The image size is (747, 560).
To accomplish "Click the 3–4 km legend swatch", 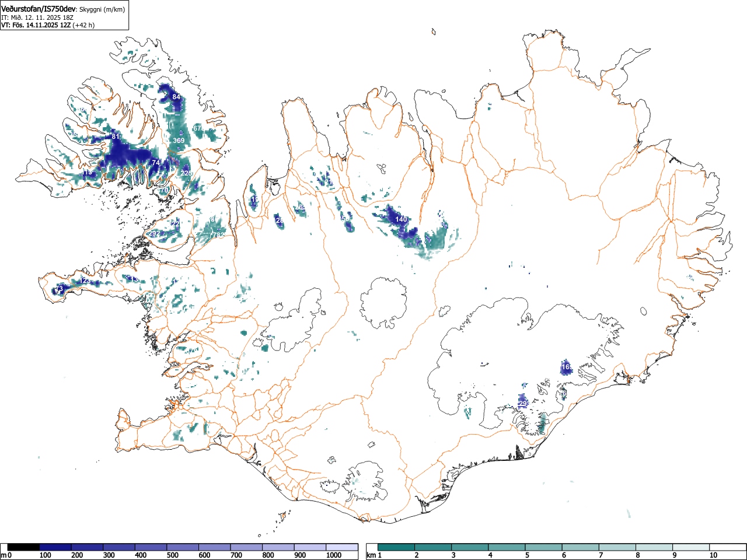I will pyautogui.click(x=470, y=547).
